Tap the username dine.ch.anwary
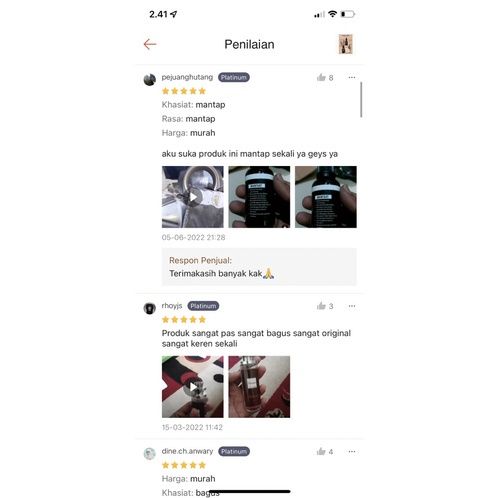498x498 pixels. pyautogui.click(x=187, y=451)
